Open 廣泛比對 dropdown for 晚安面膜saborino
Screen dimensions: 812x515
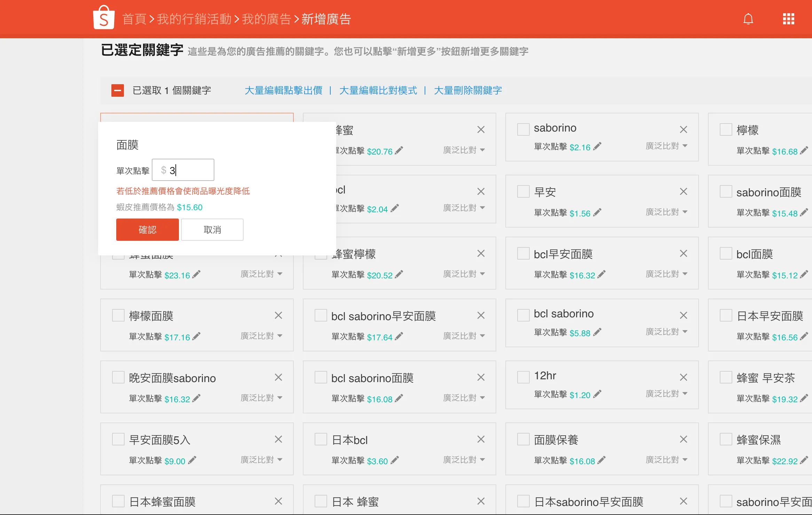[x=261, y=398]
